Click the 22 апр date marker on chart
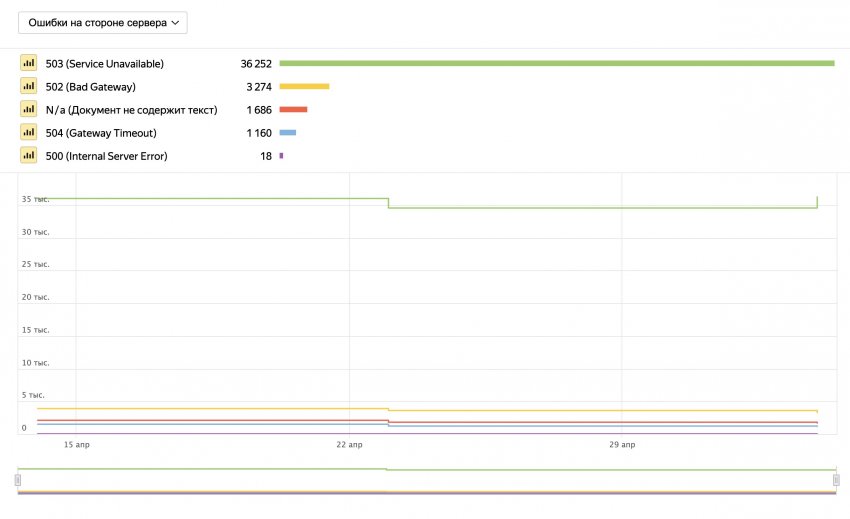 (x=349, y=444)
